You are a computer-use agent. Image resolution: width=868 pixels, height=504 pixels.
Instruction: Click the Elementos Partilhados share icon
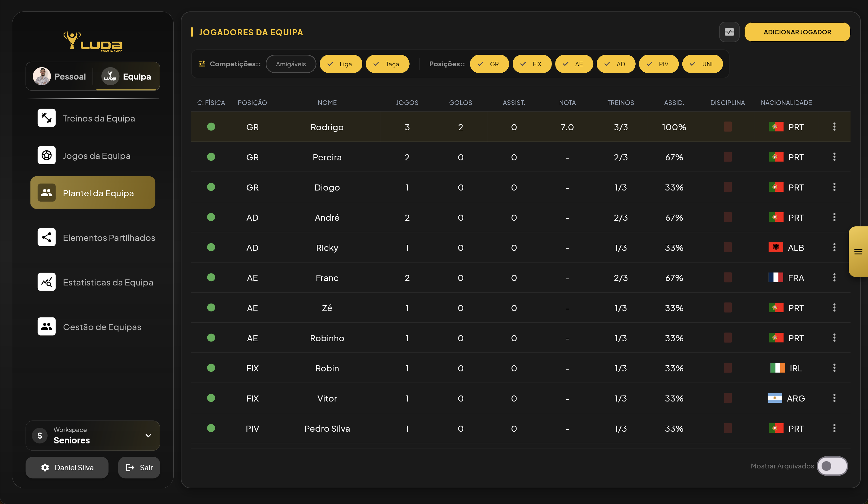(46, 237)
